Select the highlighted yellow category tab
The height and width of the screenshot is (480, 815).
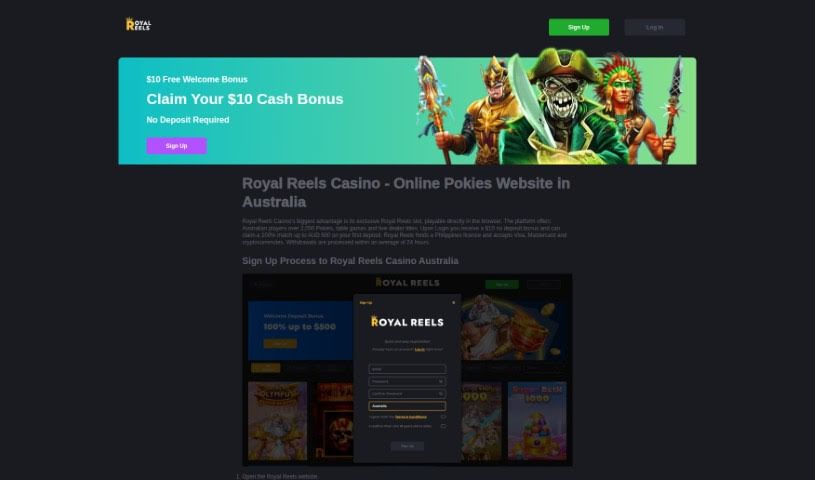tap(266, 368)
